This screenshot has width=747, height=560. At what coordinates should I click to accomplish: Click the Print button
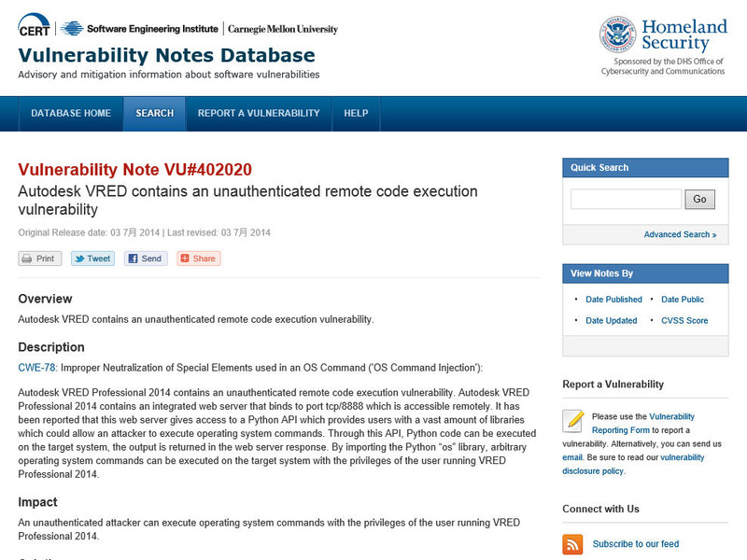[40, 259]
